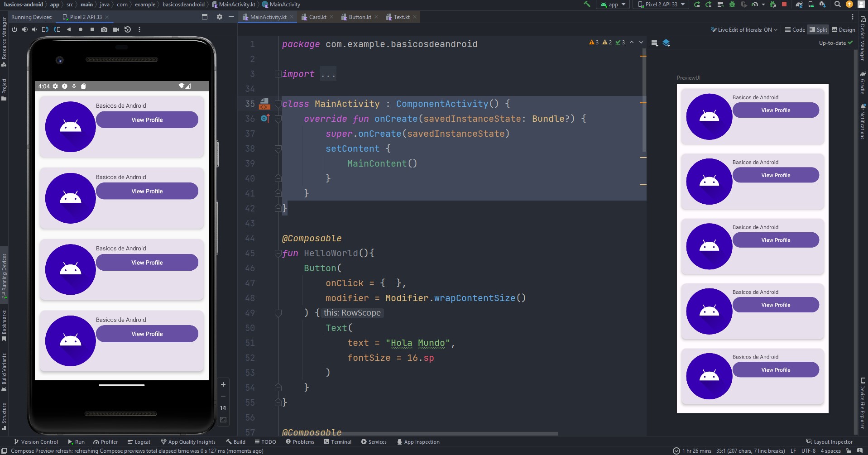
Task: Click the hammer build project icon
Action: [587, 5]
